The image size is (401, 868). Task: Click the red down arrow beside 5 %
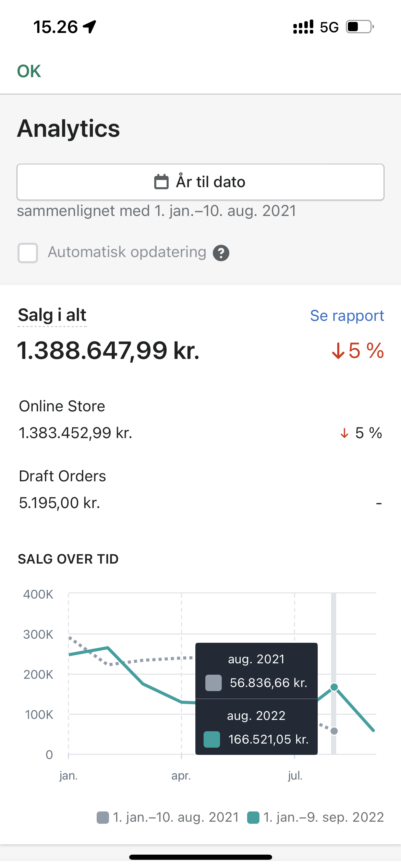(x=338, y=351)
